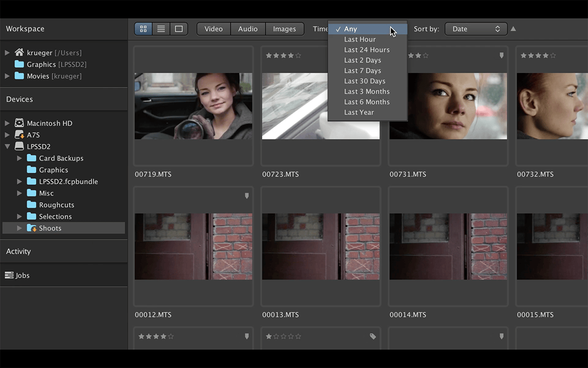Expand the Card Backups folder
Viewport: 588px width, 368px height.
19,158
